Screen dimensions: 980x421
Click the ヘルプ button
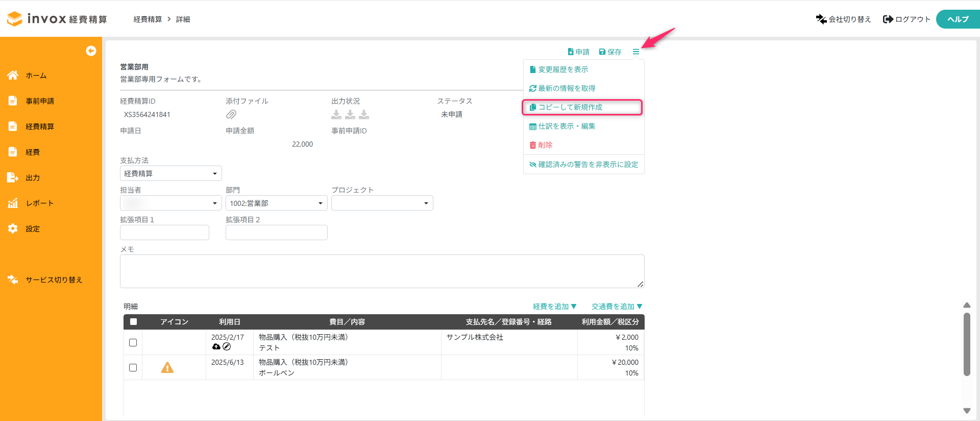pyautogui.click(x=958, y=19)
